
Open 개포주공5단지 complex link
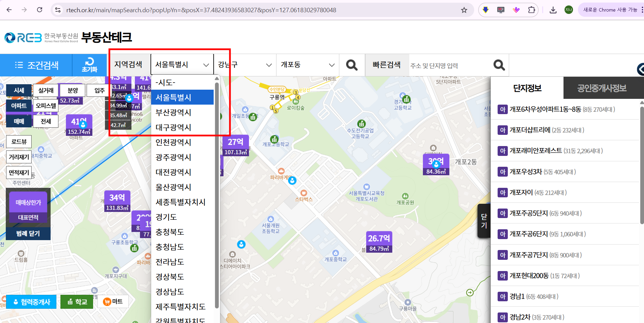529,213
